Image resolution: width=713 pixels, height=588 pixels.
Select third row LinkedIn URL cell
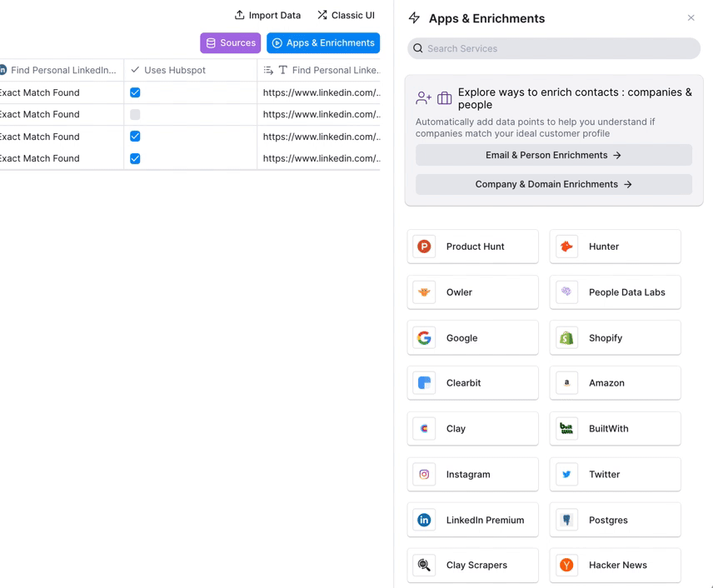click(319, 137)
